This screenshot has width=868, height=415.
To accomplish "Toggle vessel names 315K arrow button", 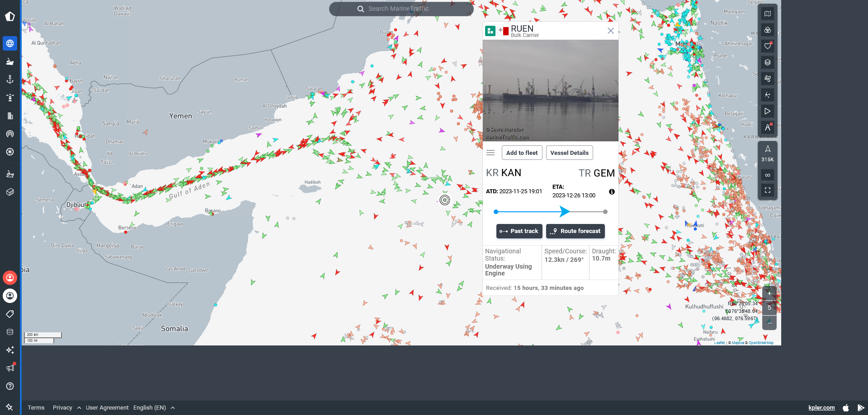I will (768, 154).
